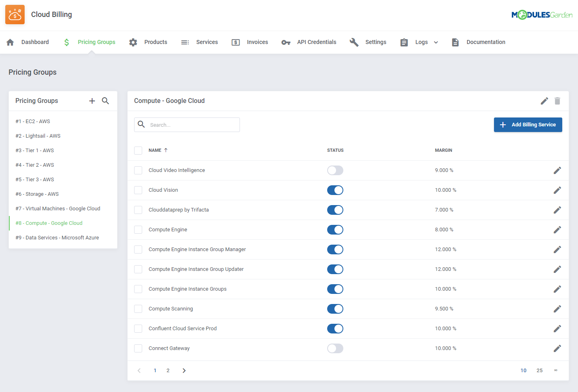Edit the Compute - Google Cloud group
Screen dimensions: 578x392
544,101
